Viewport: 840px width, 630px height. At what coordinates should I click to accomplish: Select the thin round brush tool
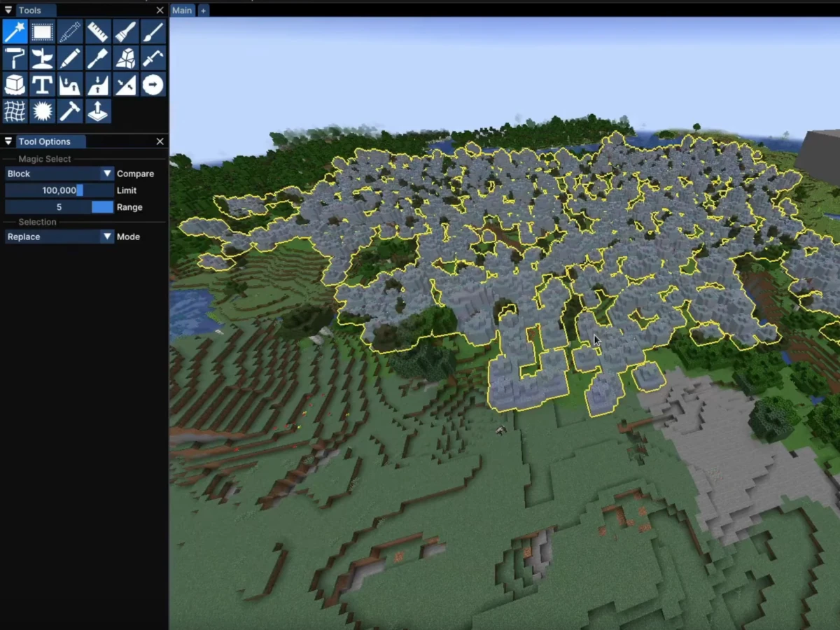pos(153,31)
